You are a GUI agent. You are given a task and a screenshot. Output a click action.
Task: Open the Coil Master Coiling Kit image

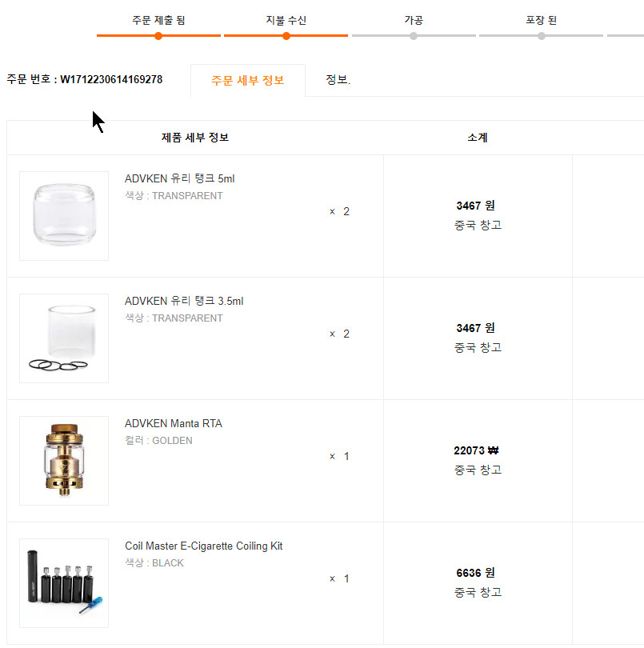(64, 583)
